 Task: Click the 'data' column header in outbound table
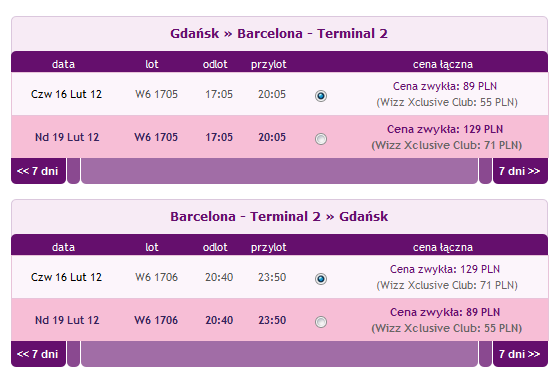click(x=63, y=64)
